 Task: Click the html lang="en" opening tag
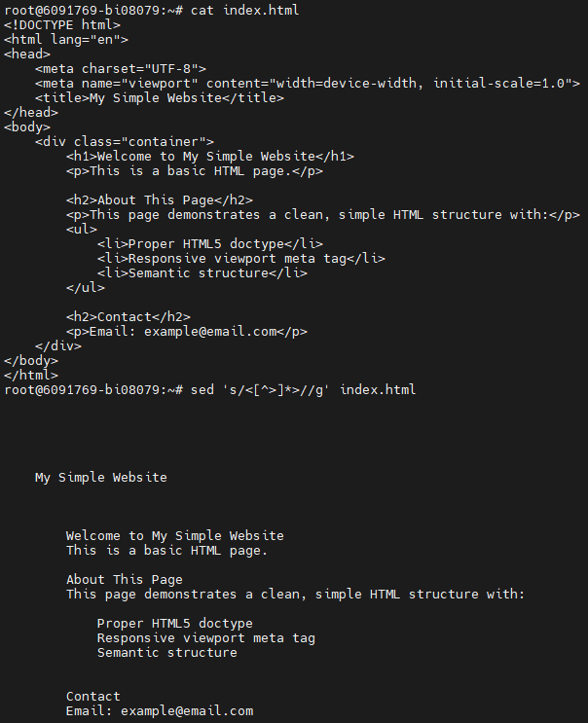(66, 40)
